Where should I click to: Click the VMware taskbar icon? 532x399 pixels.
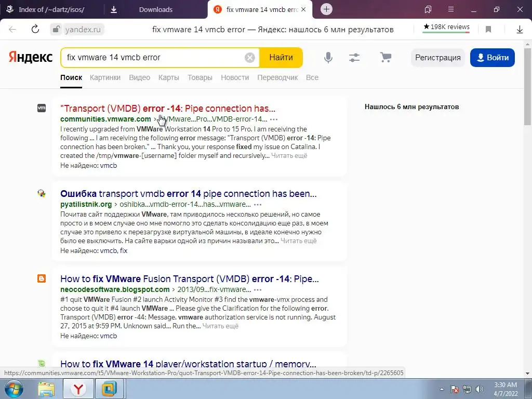(109, 389)
